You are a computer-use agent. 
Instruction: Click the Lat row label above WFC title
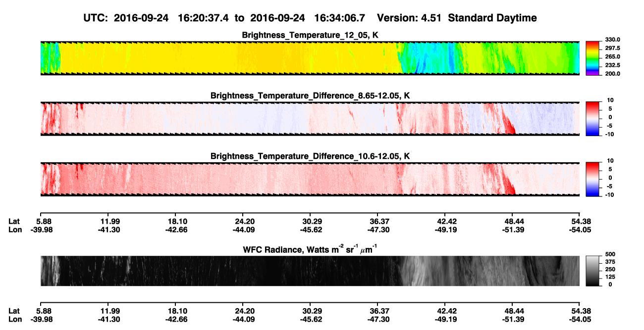click(x=14, y=221)
